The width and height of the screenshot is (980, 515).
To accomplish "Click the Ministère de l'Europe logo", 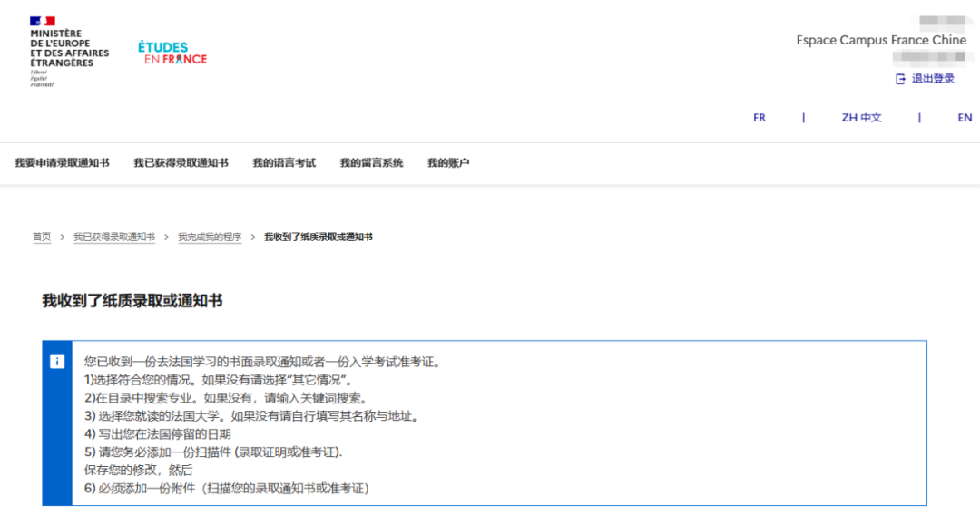I will point(69,52).
